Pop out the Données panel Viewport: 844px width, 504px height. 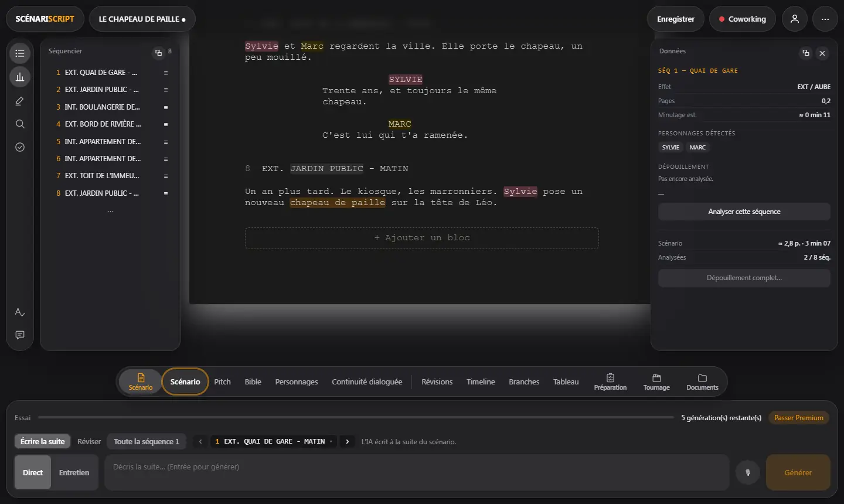tap(806, 53)
